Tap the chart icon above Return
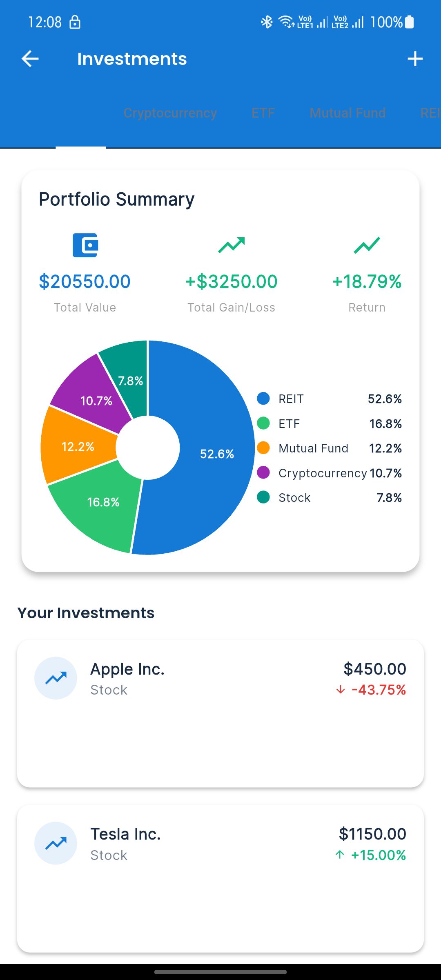 coord(367,245)
